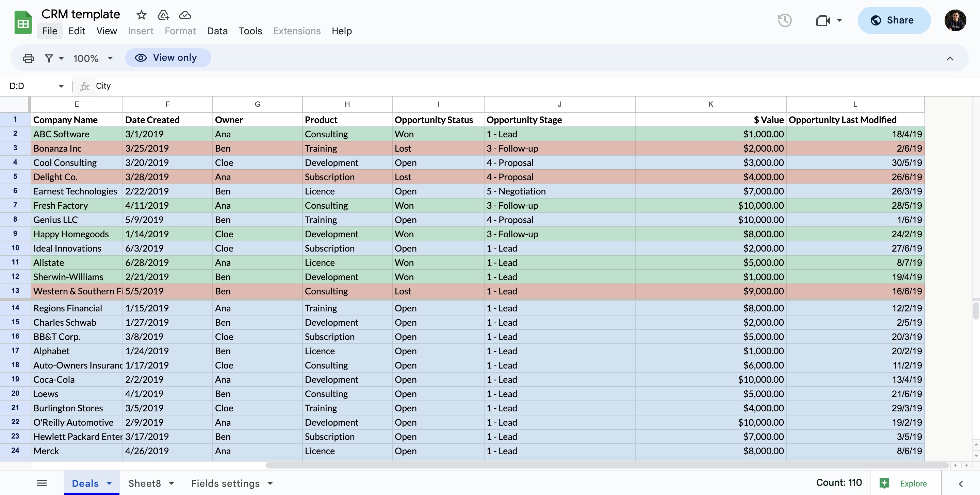Click the vertical scrollbar thumb

click(x=976, y=310)
